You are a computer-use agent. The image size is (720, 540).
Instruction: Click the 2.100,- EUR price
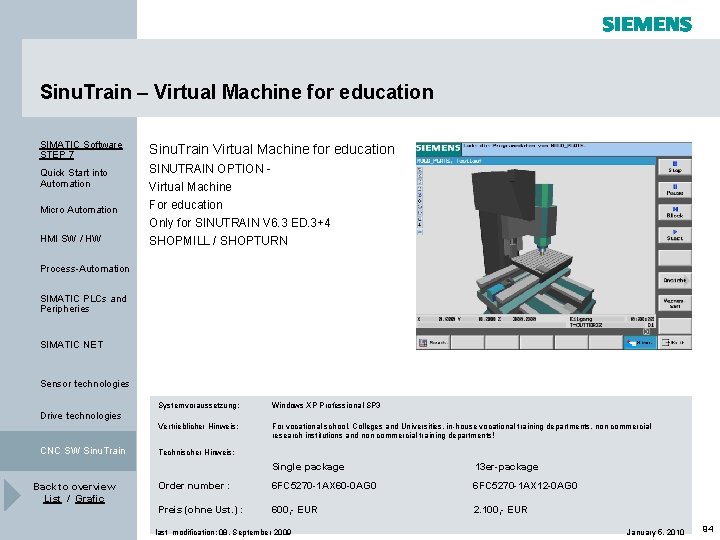(x=501, y=510)
